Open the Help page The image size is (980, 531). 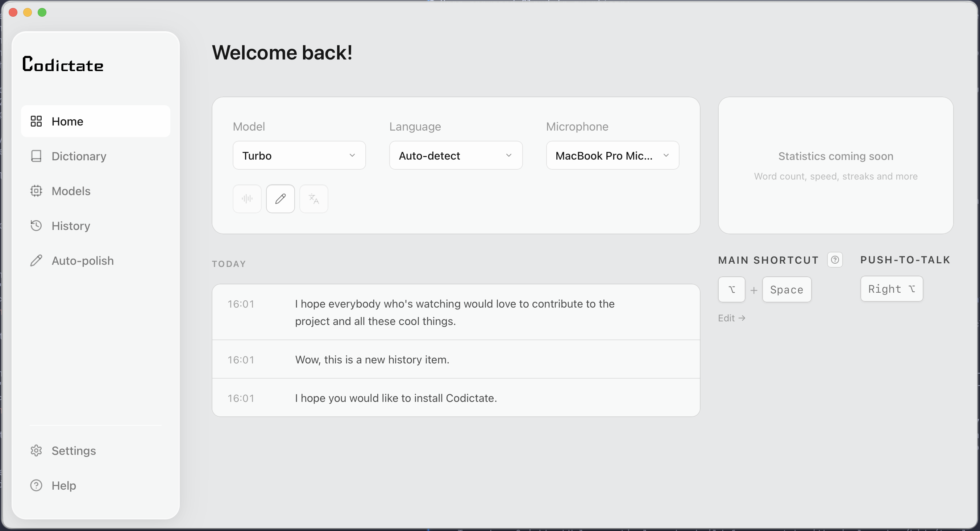click(x=95, y=485)
